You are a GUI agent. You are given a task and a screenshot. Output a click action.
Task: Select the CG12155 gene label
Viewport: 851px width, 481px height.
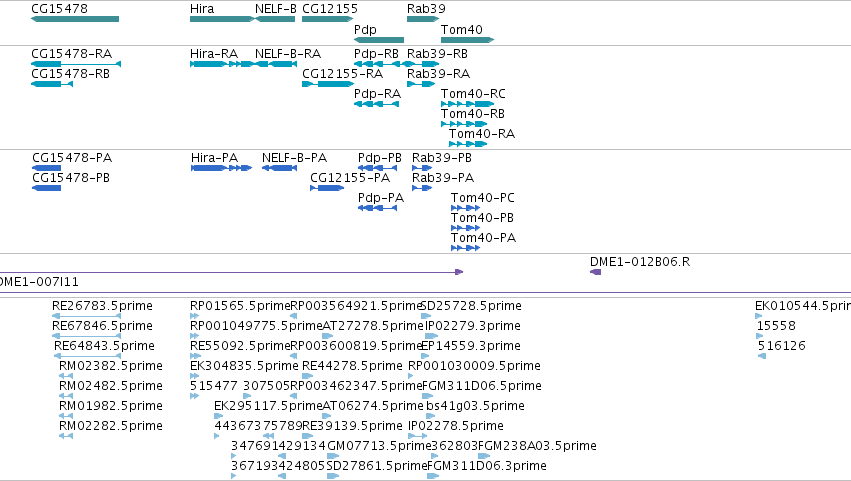pos(330,9)
